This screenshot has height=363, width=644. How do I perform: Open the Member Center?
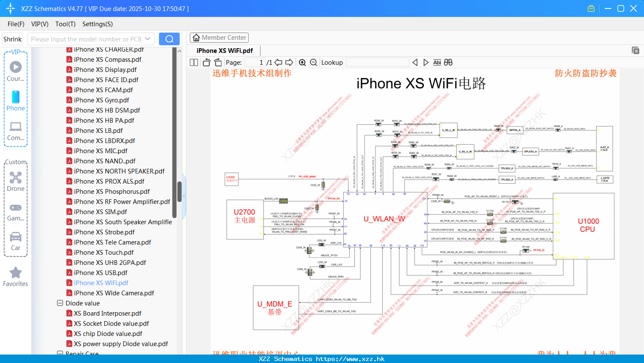[x=219, y=38]
